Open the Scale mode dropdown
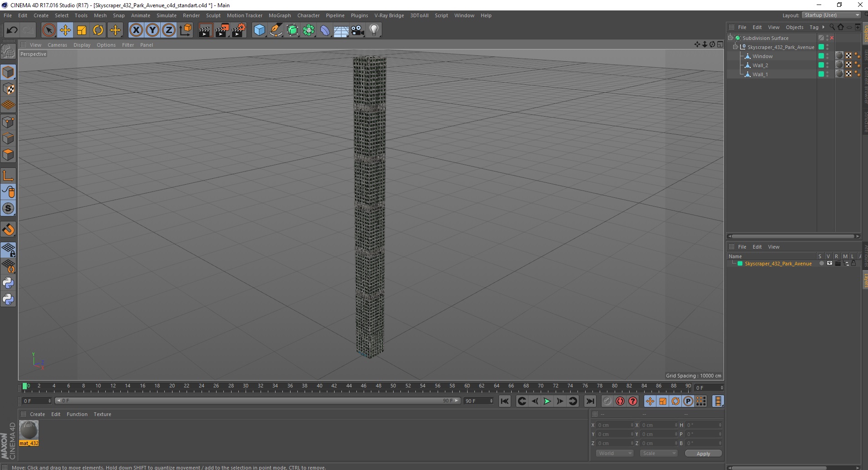The image size is (868, 470). [x=658, y=453]
